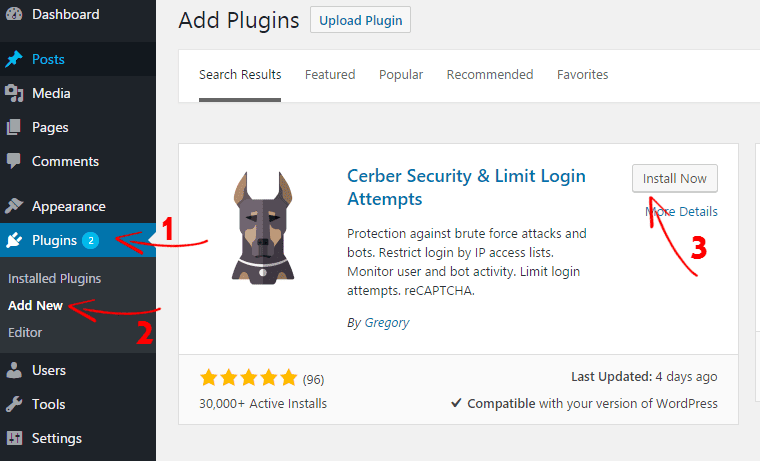Click the Media library icon
The image size is (760, 461).
(x=14, y=93)
